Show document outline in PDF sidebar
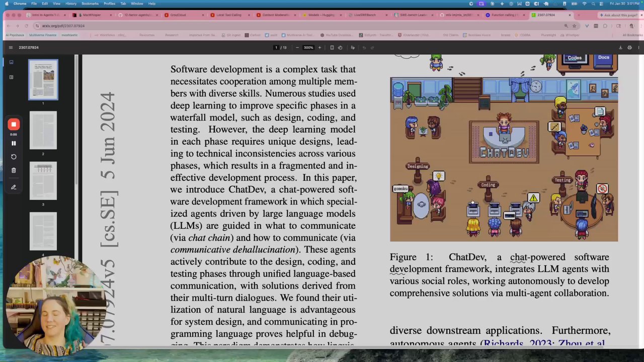The image size is (644, 362). coord(11,77)
